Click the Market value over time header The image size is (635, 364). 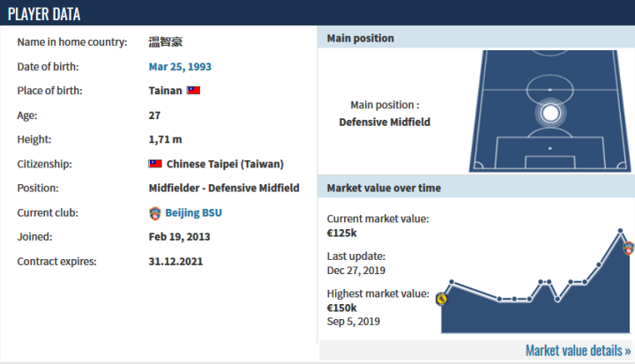[x=474, y=188]
